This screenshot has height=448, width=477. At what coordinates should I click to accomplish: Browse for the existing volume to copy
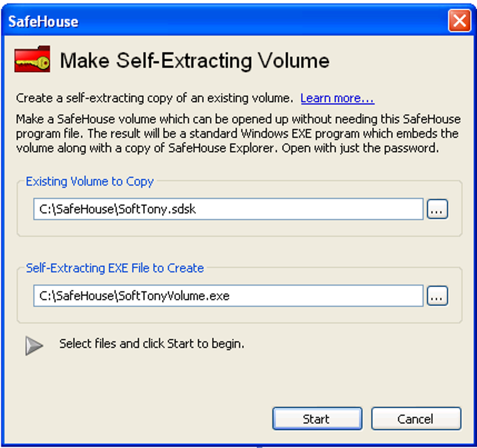click(437, 209)
